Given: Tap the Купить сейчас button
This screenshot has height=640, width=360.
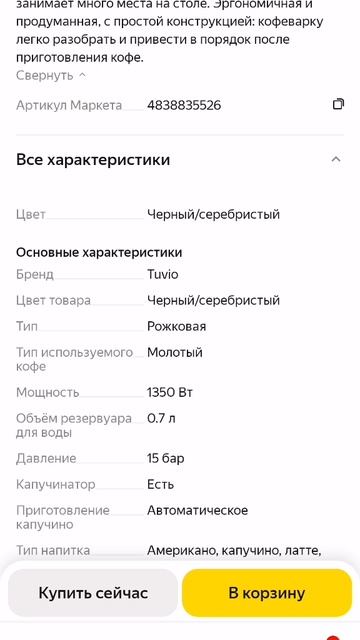Looking at the screenshot, I should point(93,593).
